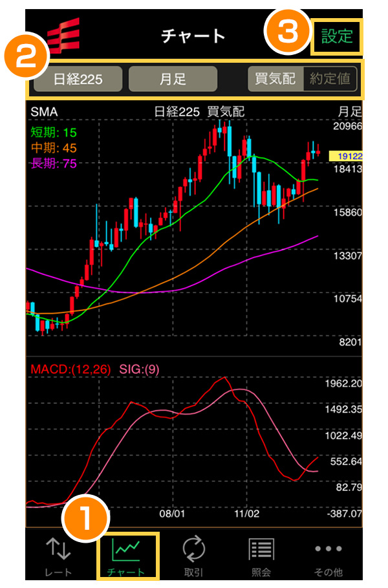Open 設定 settings button
This screenshot has height=588, width=388.
(337, 36)
